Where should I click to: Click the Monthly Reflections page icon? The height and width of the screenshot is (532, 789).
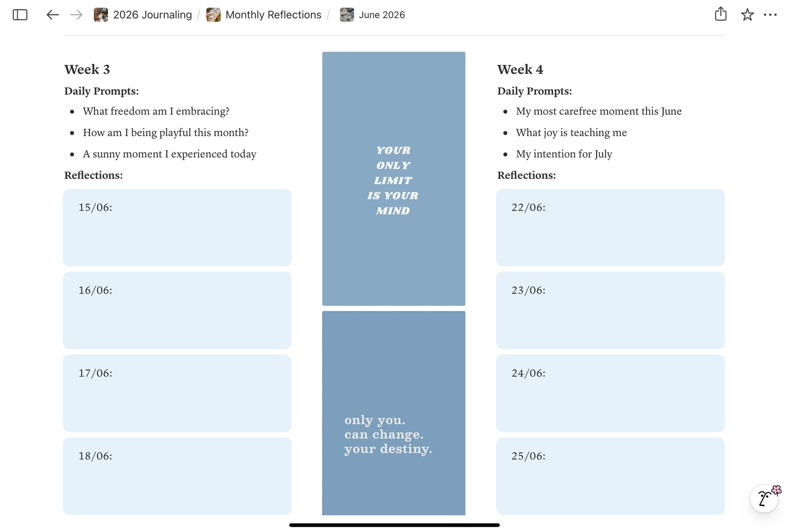click(213, 15)
